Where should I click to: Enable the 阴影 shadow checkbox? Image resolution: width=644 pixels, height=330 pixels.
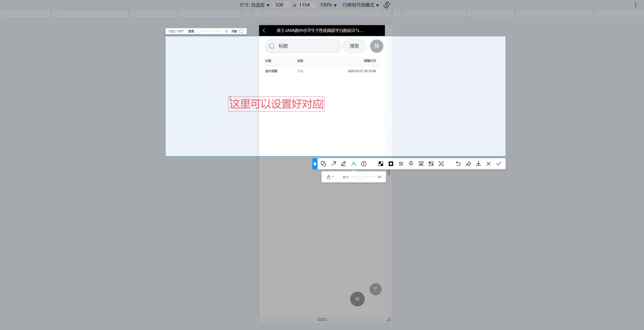[x=241, y=31]
